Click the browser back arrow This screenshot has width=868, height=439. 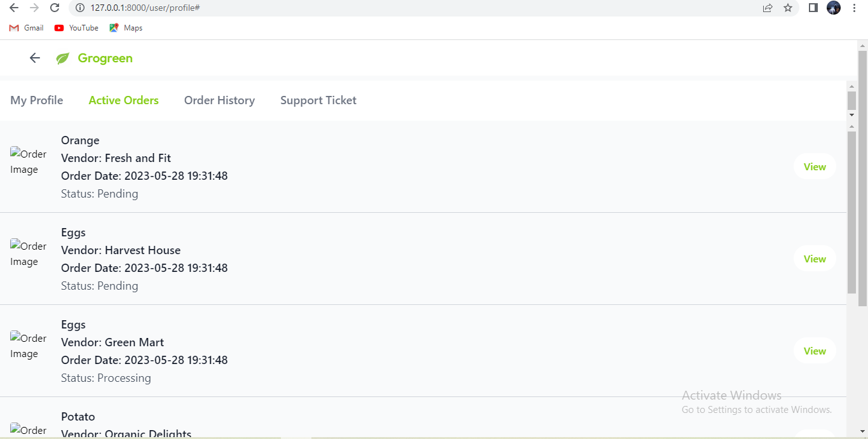[x=14, y=8]
